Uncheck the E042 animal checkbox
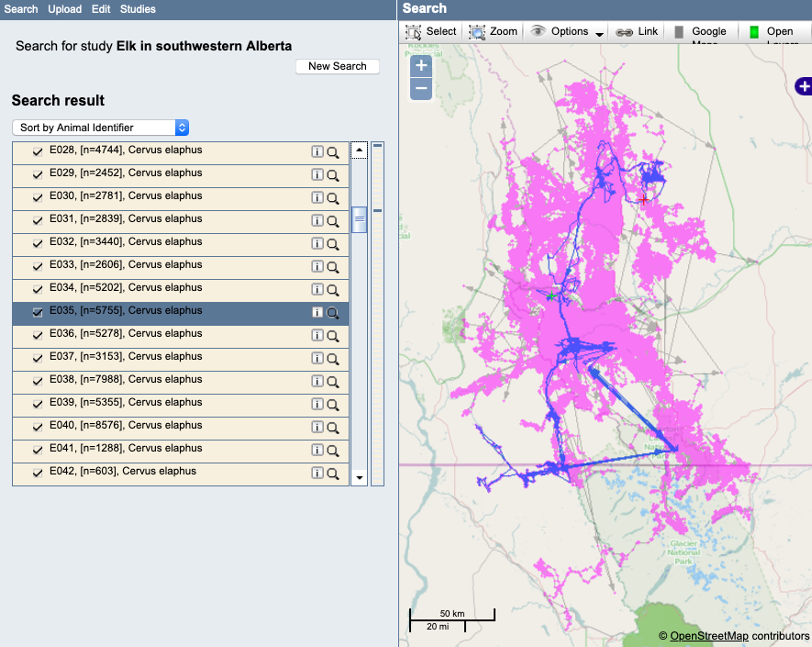Image resolution: width=812 pixels, height=647 pixels. coord(38,473)
